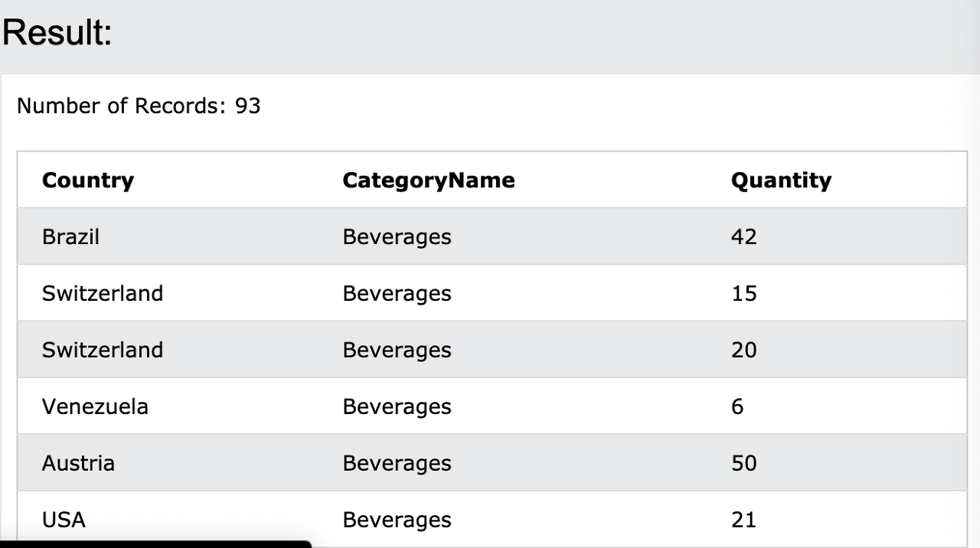Click the quantity value 15
This screenshot has width=980, height=548.
pos(743,294)
